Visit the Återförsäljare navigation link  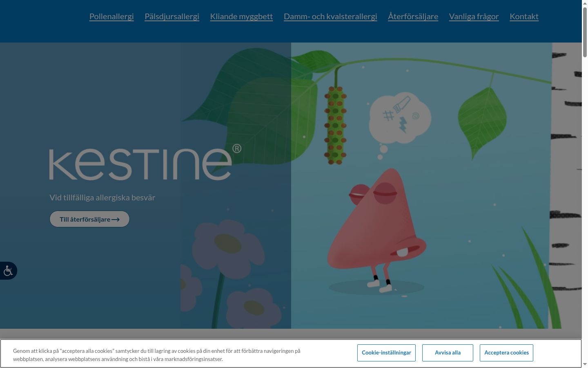click(413, 16)
